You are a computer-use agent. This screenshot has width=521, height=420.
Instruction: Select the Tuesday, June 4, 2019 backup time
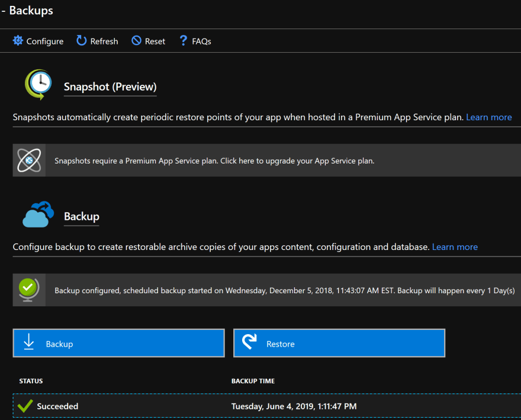(294, 406)
